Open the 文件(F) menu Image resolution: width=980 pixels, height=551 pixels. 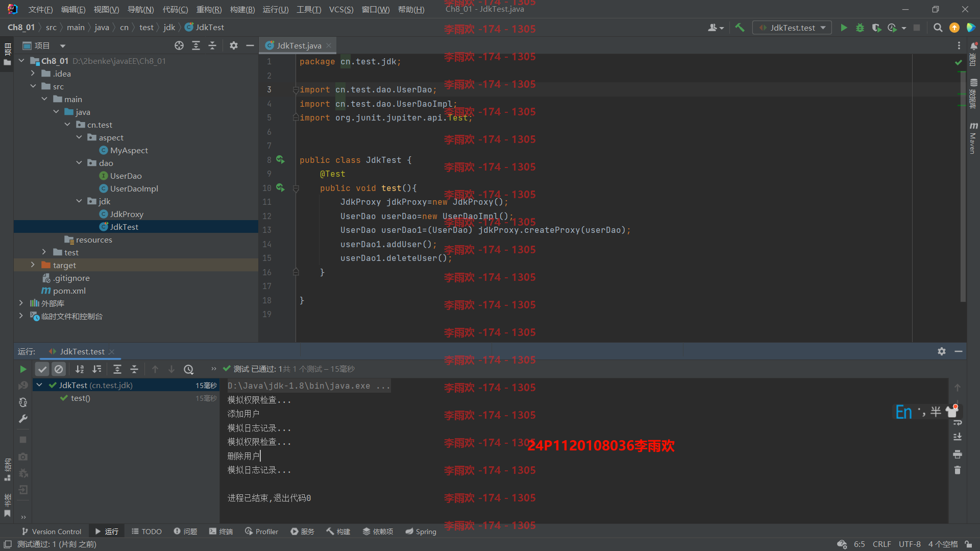pyautogui.click(x=40, y=9)
